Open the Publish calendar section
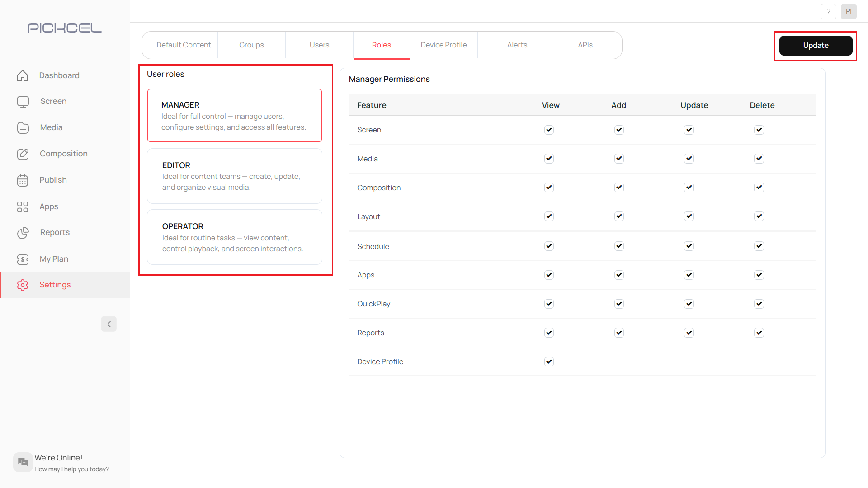868x488 pixels. (53, 180)
